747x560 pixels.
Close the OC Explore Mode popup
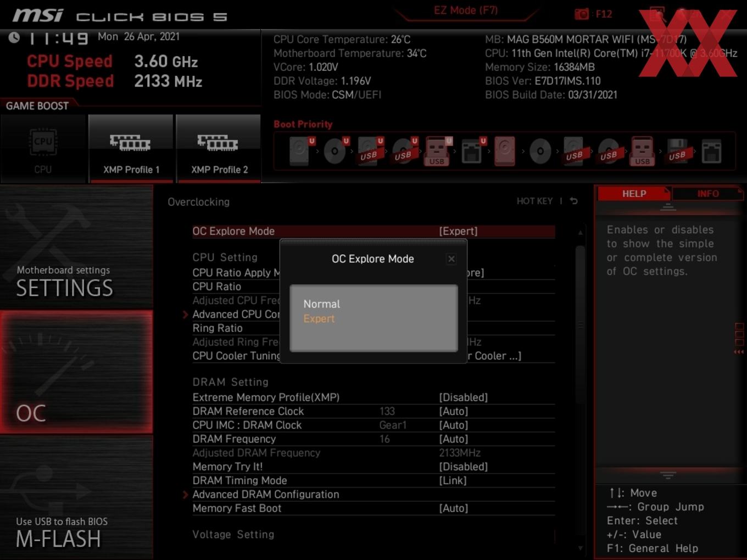pos(451,259)
